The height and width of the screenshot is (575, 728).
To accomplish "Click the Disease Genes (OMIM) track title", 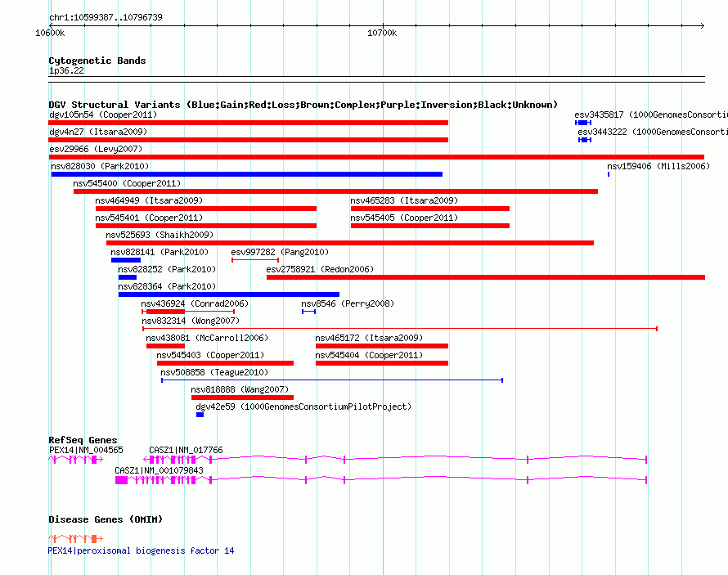I will click(106, 519).
